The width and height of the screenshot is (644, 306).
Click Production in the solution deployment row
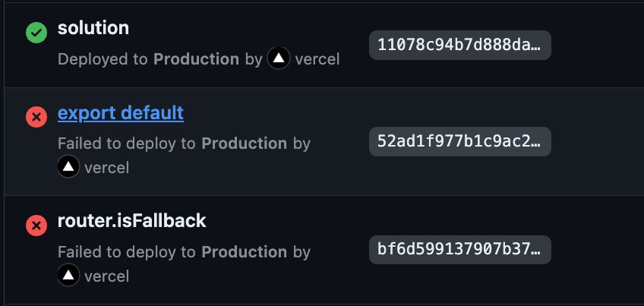[x=197, y=59]
